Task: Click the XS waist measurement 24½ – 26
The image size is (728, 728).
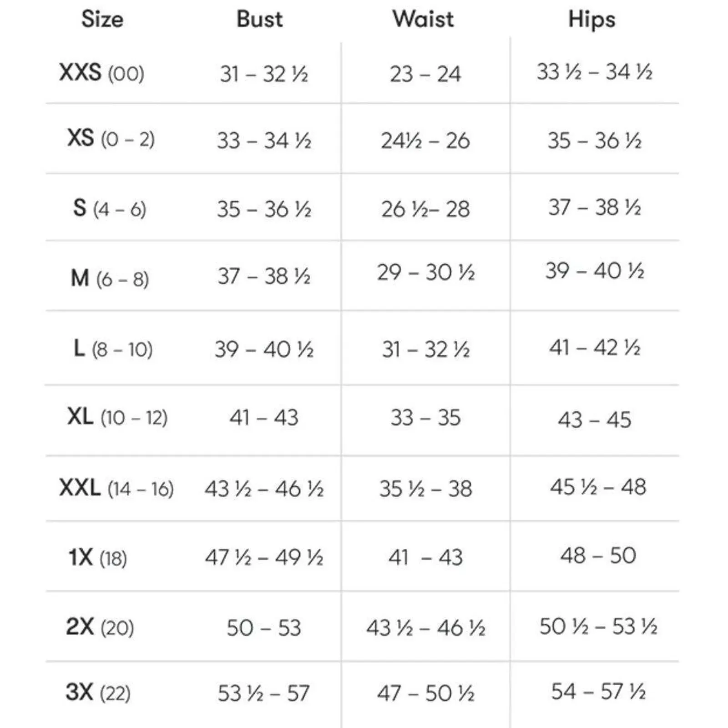Action: point(425,141)
